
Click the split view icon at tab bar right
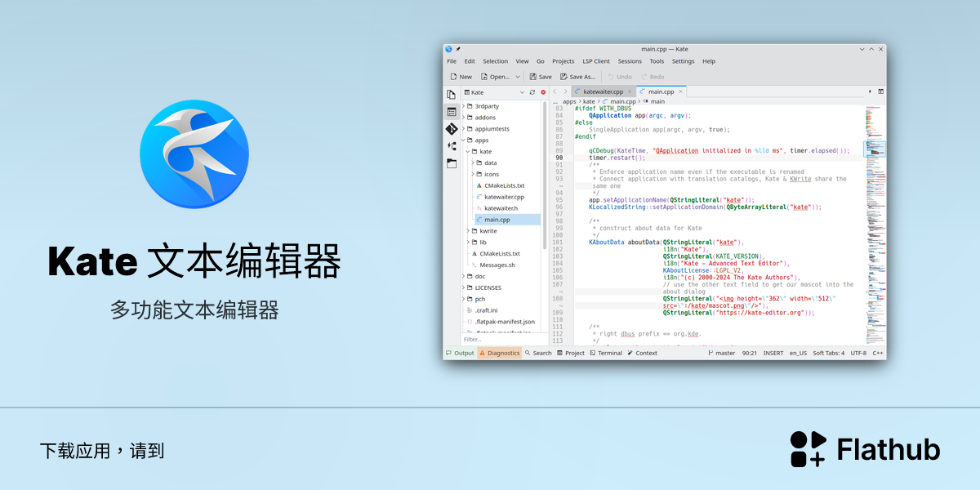tap(881, 91)
